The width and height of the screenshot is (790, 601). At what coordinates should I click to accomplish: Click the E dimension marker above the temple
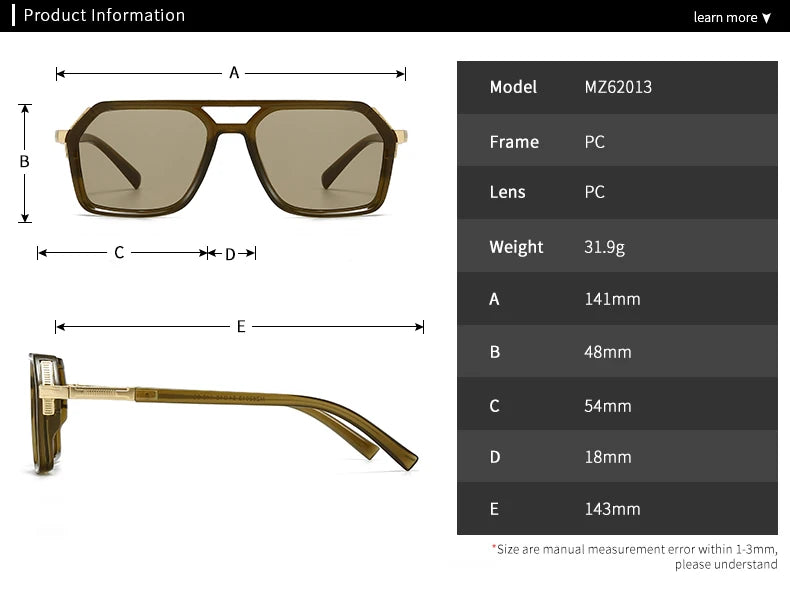(x=241, y=326)
